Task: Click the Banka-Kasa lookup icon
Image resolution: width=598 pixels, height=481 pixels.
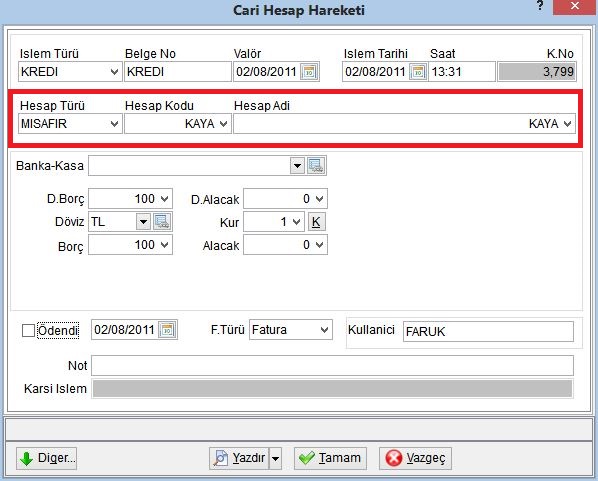Action: click(316, 166)
